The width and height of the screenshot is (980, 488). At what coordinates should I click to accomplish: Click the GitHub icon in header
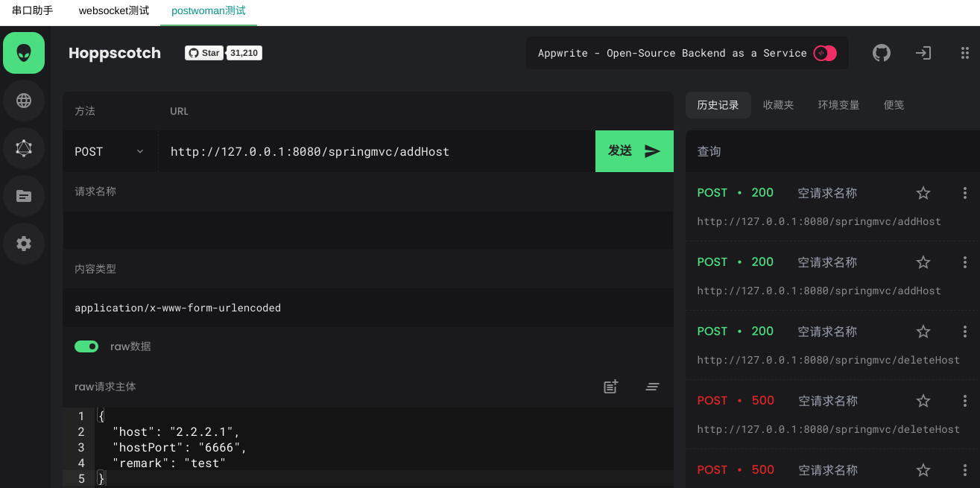coord(882,53)
